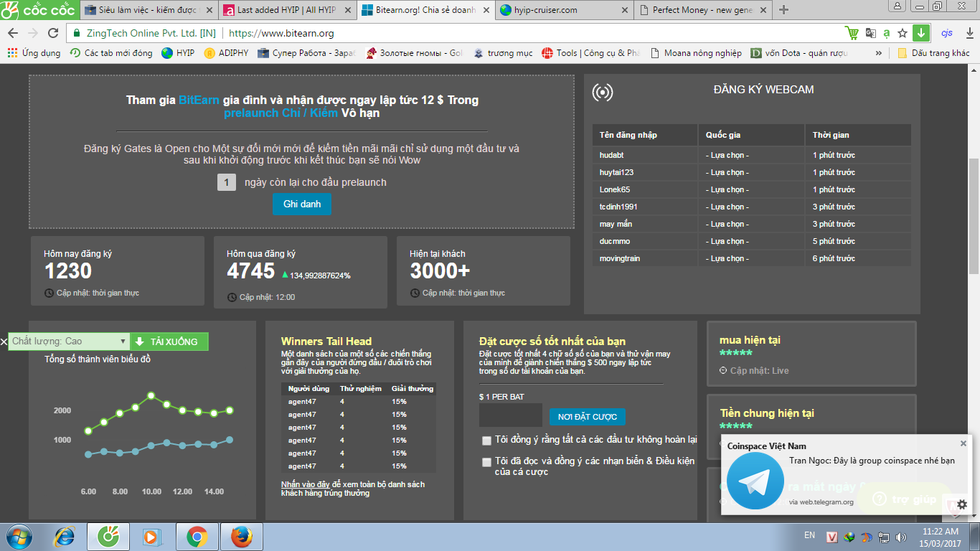The image size is (980, 551).
Task: Click the username 'huytai123' in the table
Action: point(617,172)
